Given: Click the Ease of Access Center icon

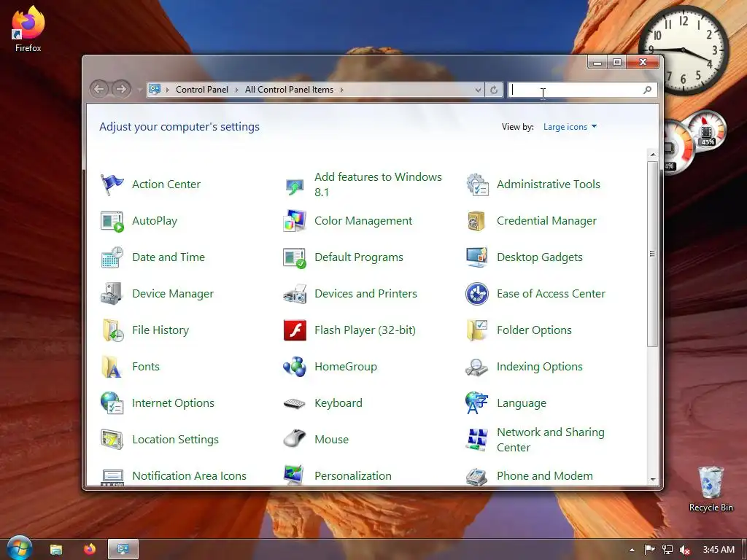Looking at the screenshot, I should [x=477, y=294].
